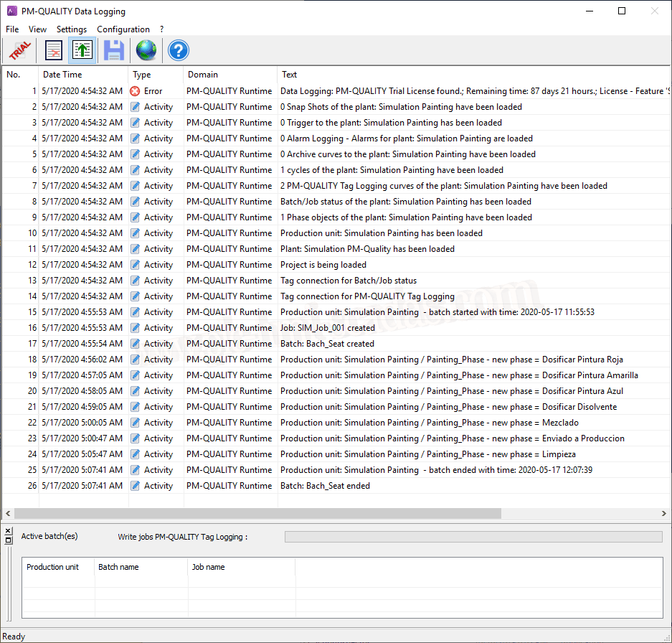Click the horizontal scrollbar right arrow
The width and height of the screenshot is (672, 643).
664,514
